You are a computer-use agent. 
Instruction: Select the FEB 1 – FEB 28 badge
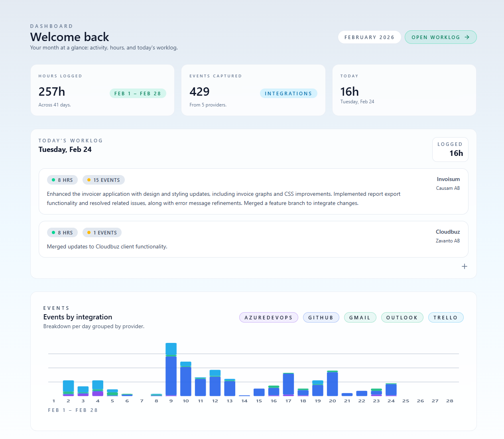tap(138, 93)
